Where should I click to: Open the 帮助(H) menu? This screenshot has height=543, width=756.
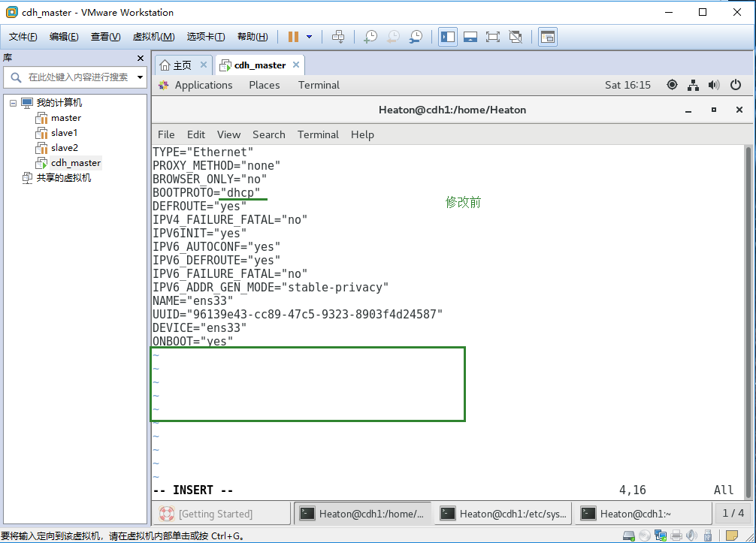tap(253, 37)
